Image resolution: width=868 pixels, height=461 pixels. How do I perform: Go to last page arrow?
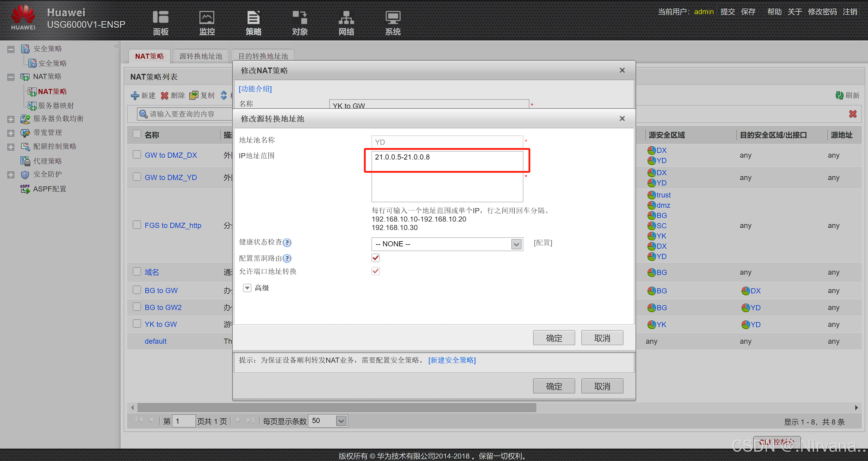(x=250, y=420)
